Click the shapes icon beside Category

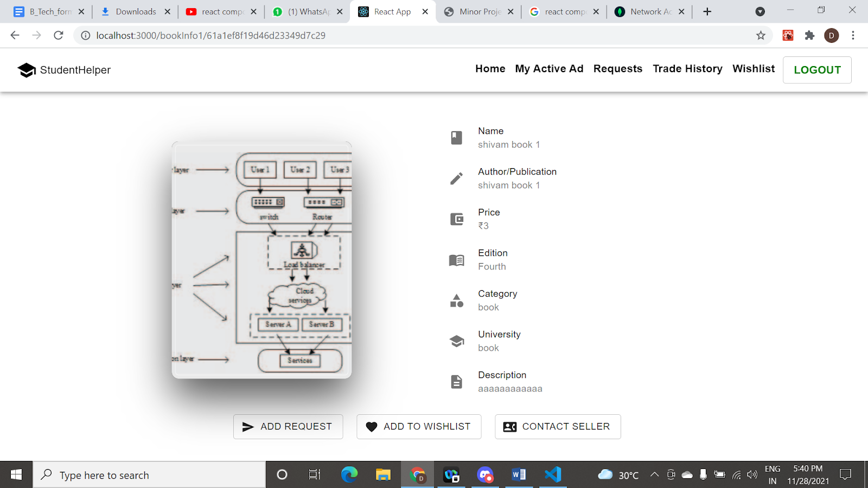457,300
